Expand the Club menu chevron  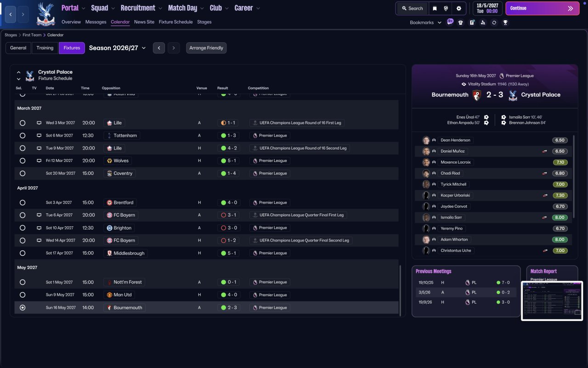click(226, 8)
